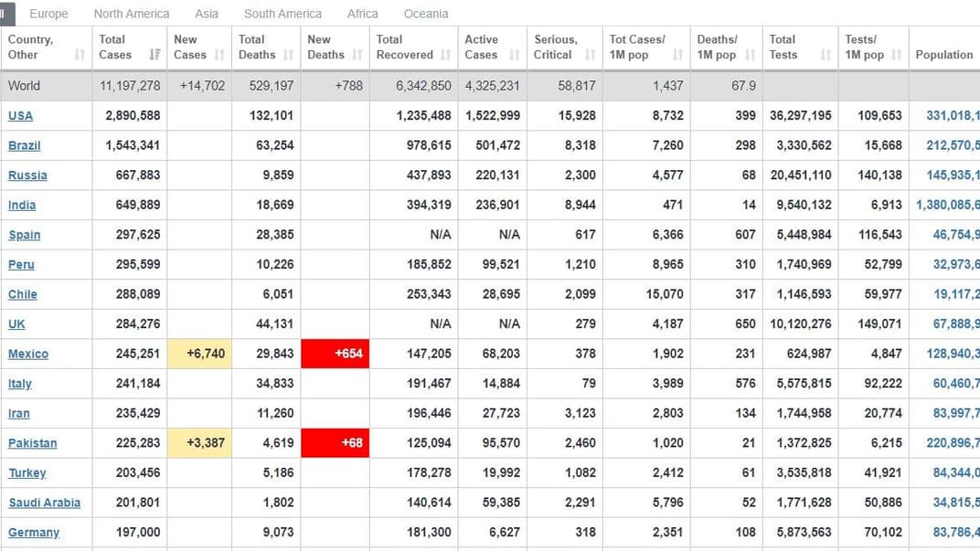Show the Oceania region tab
The width and height of the screenshot is (980, 551).
(426, 14)
